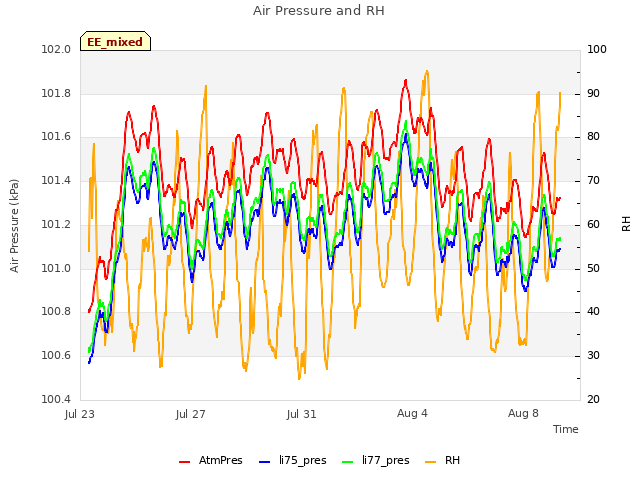Click the Air Pressure (kPa) axis label
This screenshot has height=480, width=640.
click(x=14, y=226)
